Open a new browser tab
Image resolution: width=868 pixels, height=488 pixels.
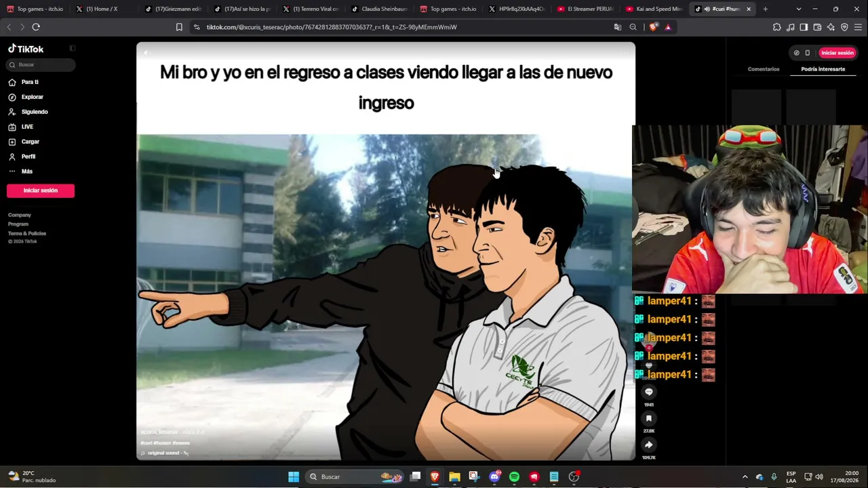766,9
